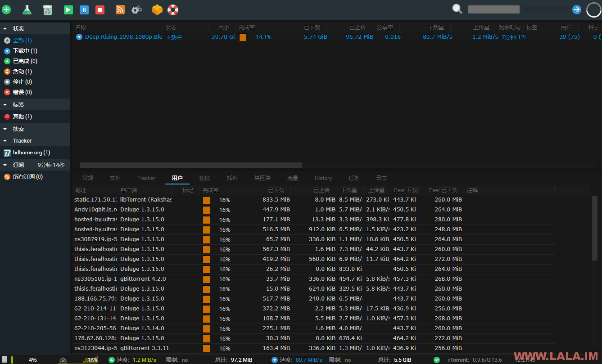Filter by 错误 (0) torrents

22,92
